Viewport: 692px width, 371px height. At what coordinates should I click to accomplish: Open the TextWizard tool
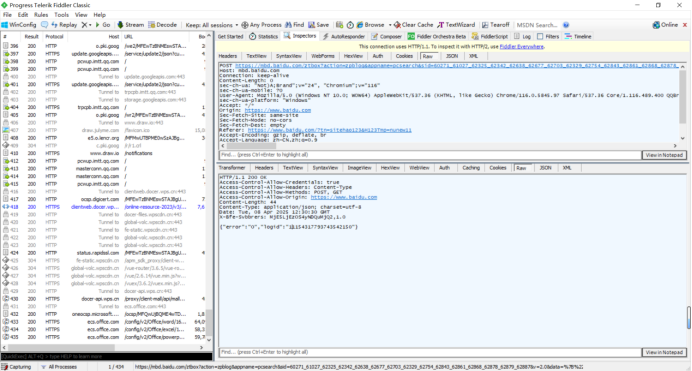pyautogui.click(x=456, y=25)
